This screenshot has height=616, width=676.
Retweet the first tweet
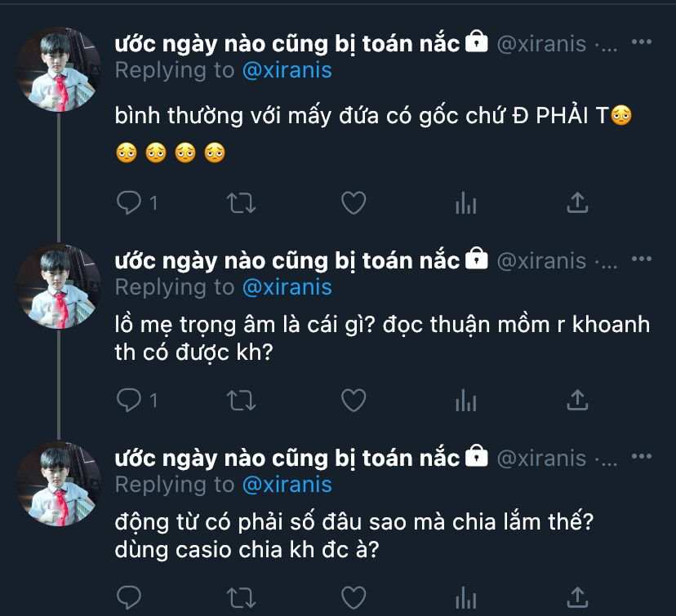coord(241,202)
